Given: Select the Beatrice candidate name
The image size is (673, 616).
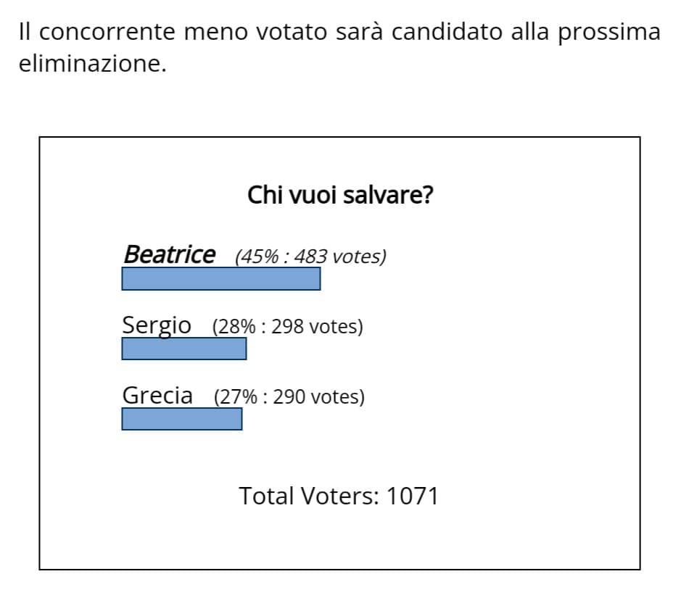Looking at the screenshot, I should click(169, 254).
